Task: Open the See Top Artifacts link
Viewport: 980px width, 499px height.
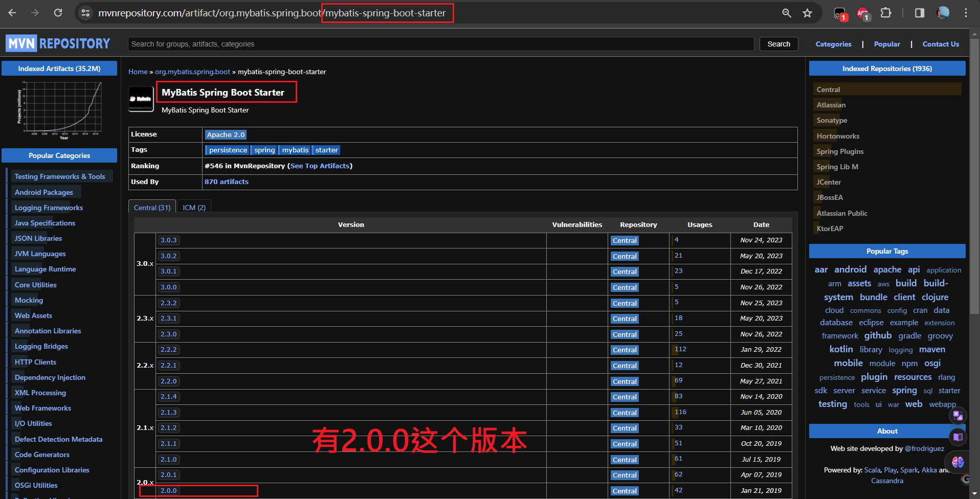Action: click(x=320, y=166)
